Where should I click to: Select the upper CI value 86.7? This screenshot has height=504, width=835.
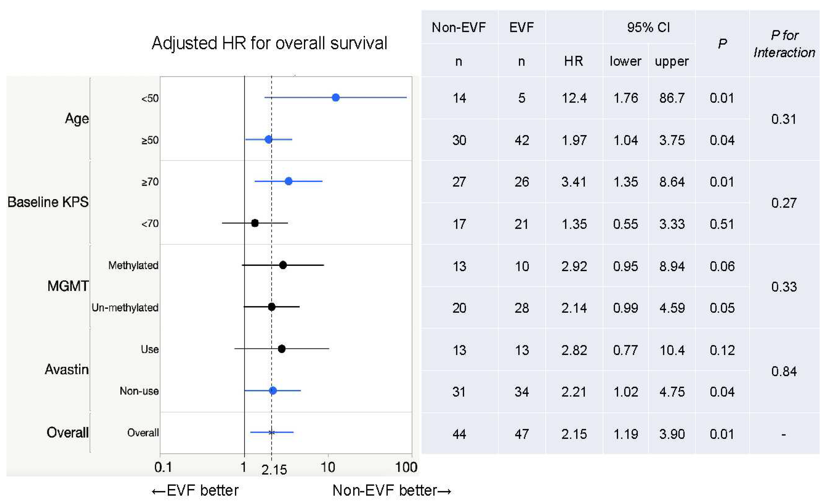click(x=672, y=98)
